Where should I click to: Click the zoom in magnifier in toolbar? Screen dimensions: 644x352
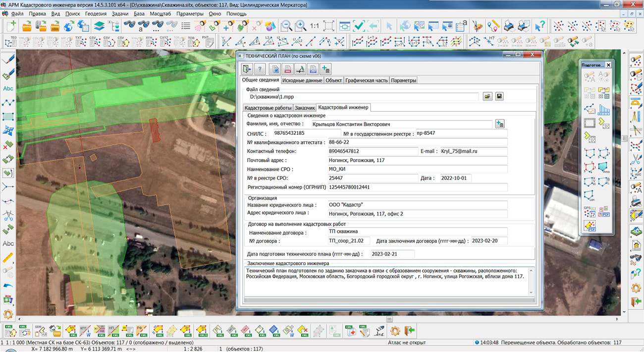300,26
